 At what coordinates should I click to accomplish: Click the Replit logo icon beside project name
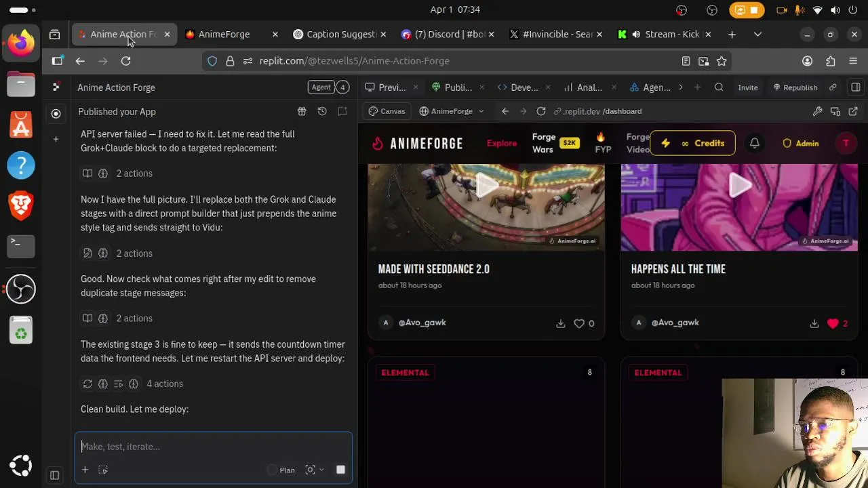point(56,87)
